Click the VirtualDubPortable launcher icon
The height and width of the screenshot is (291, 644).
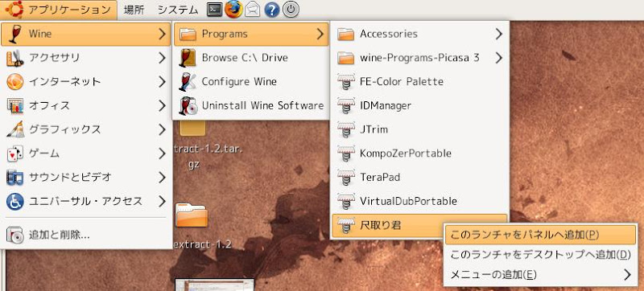tap(346, 201)
